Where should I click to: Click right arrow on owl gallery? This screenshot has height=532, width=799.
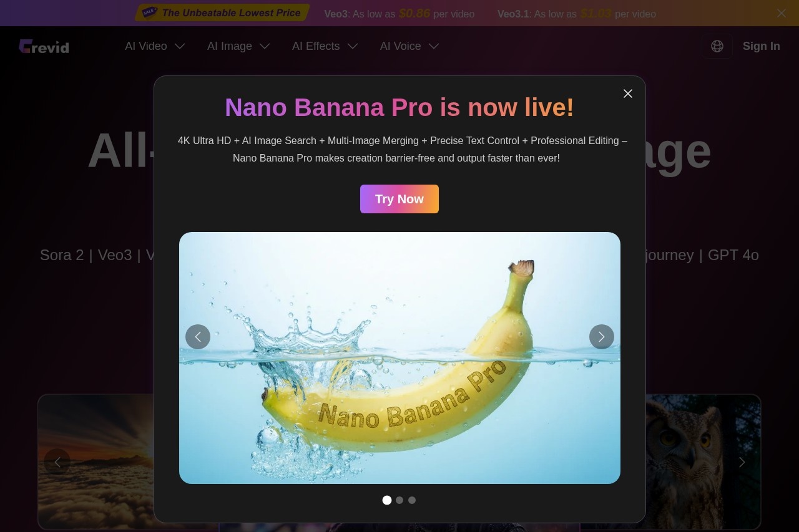tap(742, 462)
